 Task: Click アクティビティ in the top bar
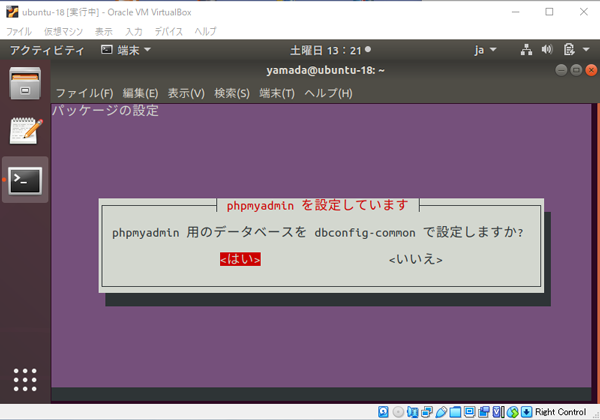click(x=47, y=50)
